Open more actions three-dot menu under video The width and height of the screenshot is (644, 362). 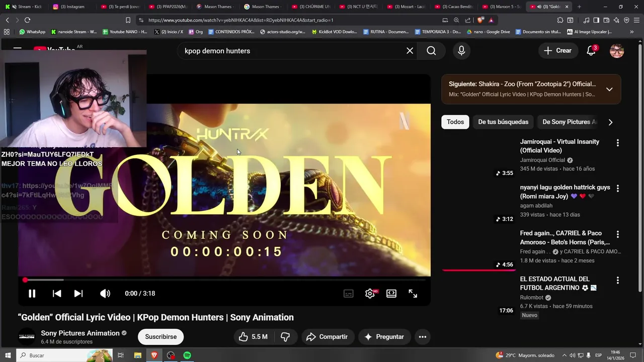click(x=423, y=337)
